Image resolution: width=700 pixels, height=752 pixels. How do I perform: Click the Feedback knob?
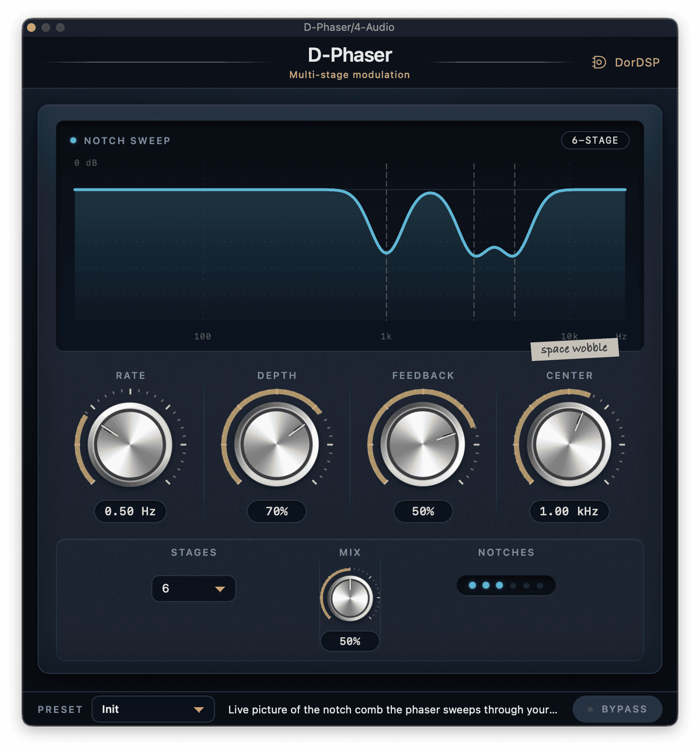point(423,444)
